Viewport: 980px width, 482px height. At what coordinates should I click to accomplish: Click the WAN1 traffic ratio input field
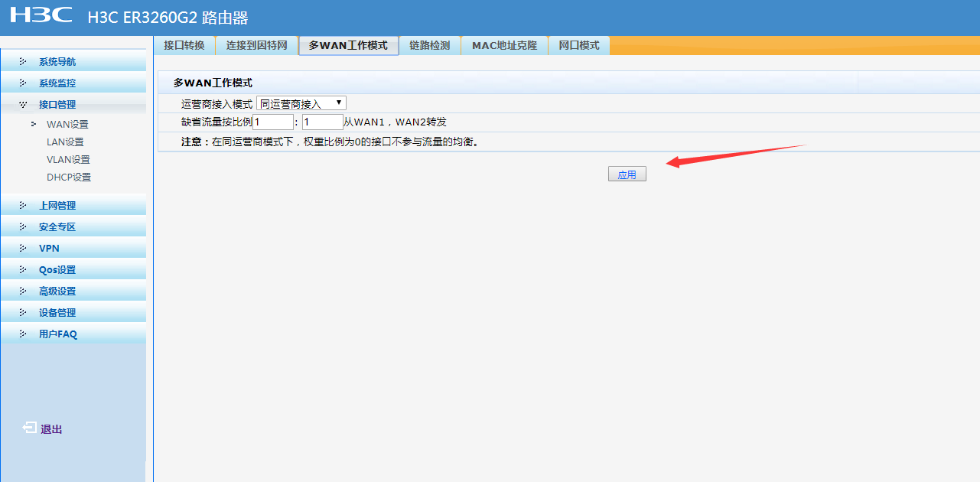click(x=273, y=122)
